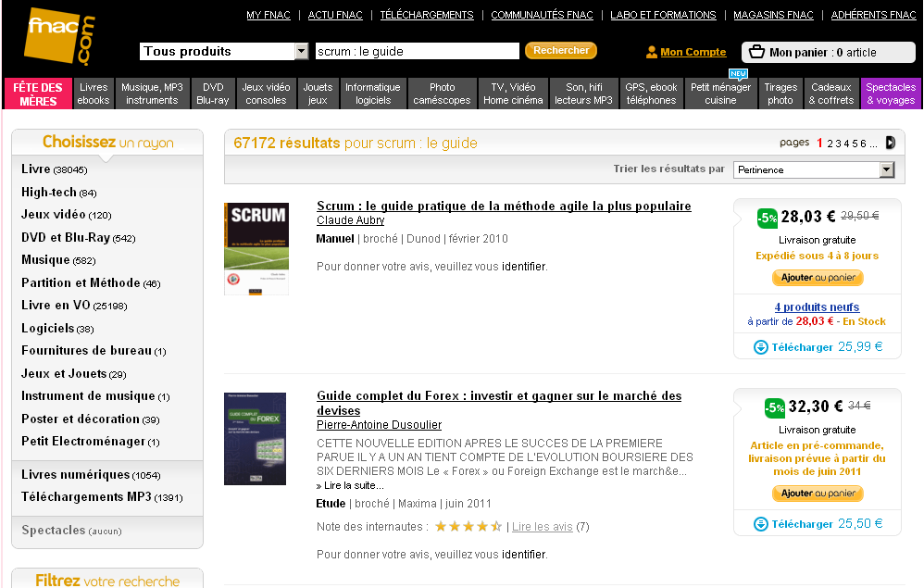The image size is (924, 588).
Task: Add Forex guide to cart via Ajouter au panier
Action: [818, 494]
